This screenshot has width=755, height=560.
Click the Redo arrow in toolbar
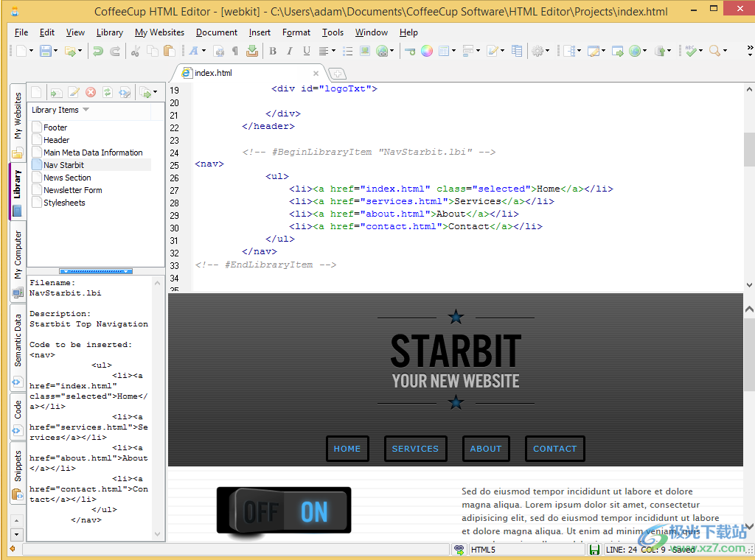click(x=115, y=51)
